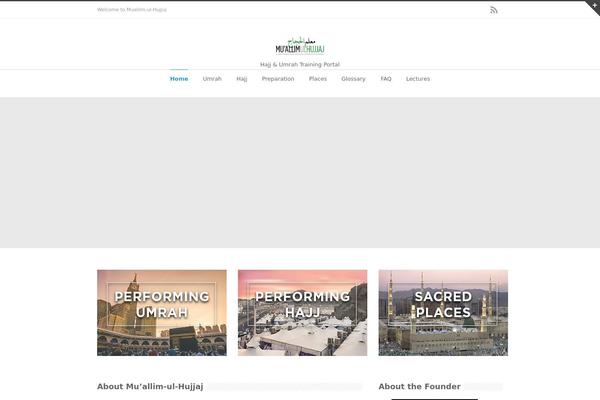Click the Welcome to Mualim-ul-Hujjaj text
The image size is (600, 400).
(132, 10)
